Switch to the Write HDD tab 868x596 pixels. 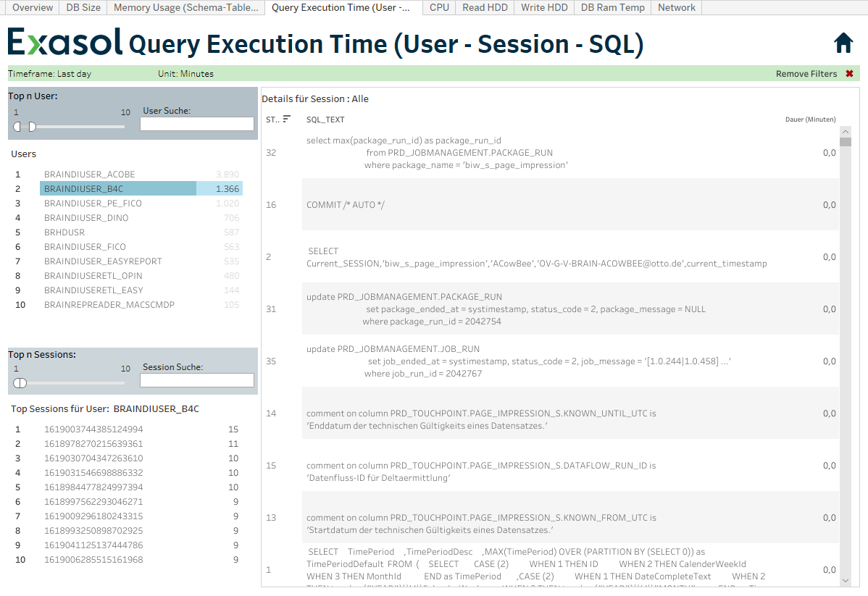pos(544,8)
